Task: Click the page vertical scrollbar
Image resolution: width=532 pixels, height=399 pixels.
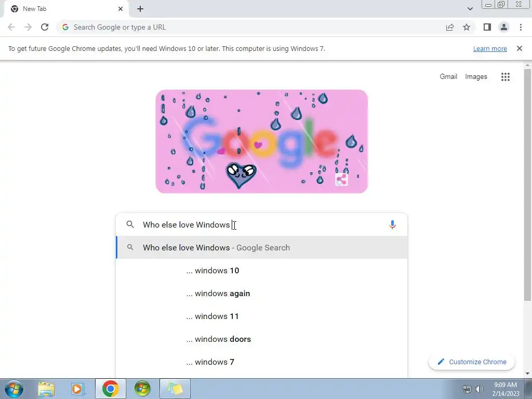Action: (x=527, y=185)
